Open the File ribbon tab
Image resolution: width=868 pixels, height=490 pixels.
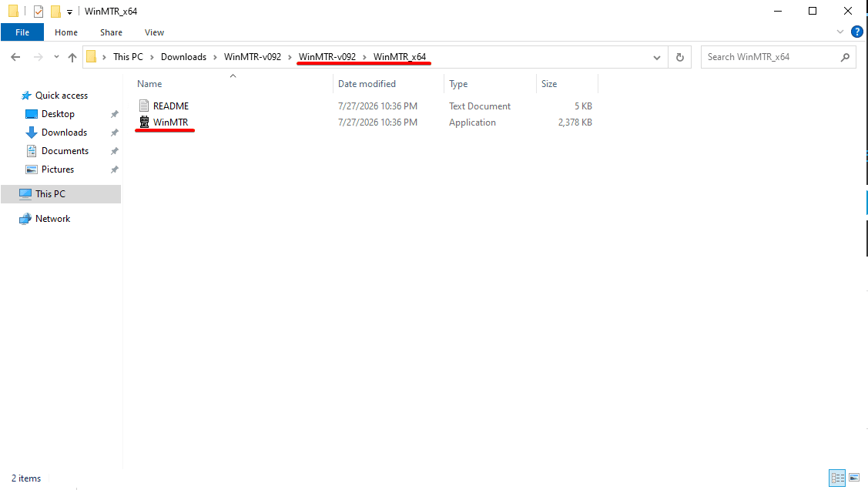click(22, 32)
